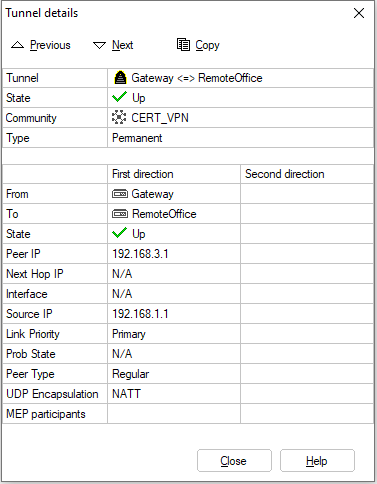Click the Previous up-arrow icon
The height and width of the screenshot is (484, 377).
coord(17,45)
